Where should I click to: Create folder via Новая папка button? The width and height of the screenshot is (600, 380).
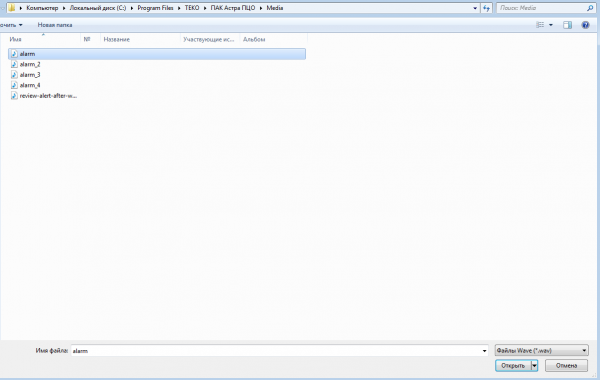click(x=55, y=25)
